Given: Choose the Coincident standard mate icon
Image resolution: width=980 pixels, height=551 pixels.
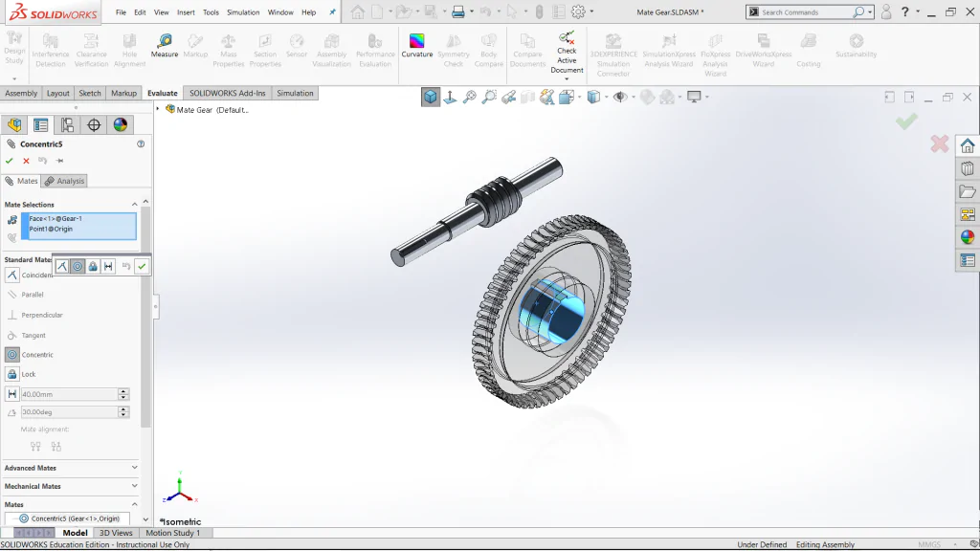Looking at the screenshot, I should point(11,275).
